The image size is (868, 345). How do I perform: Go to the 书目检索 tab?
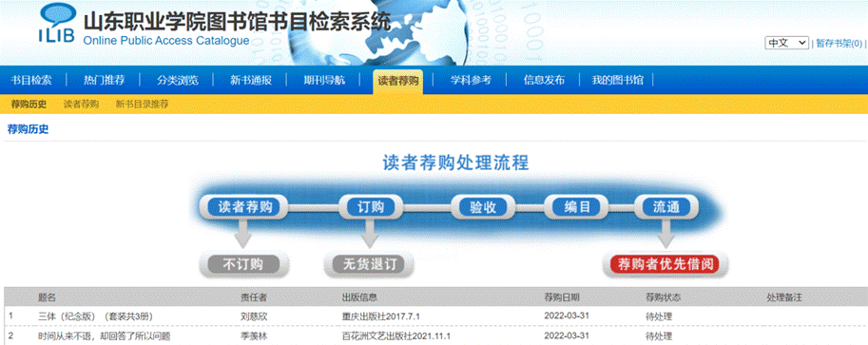coord(31,80)
